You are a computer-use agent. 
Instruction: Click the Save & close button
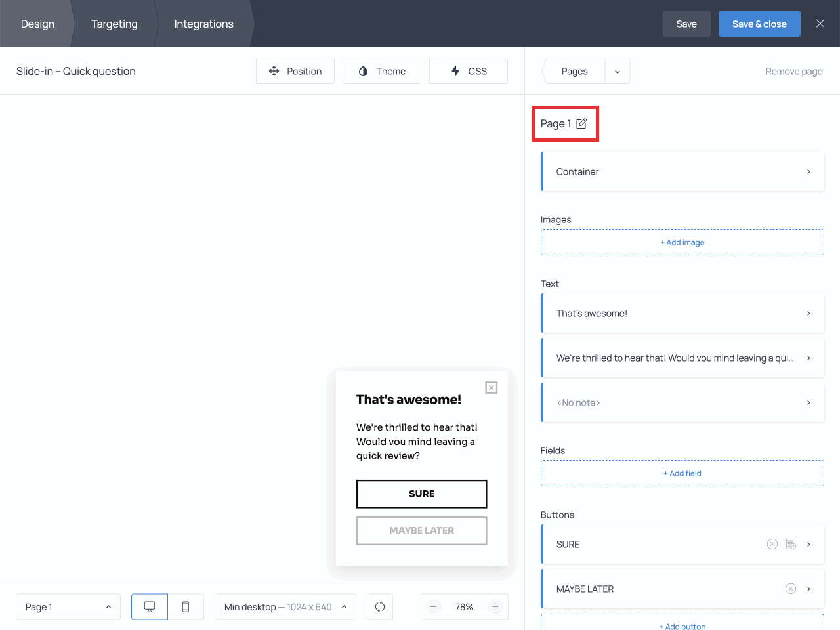pos(759,23)
